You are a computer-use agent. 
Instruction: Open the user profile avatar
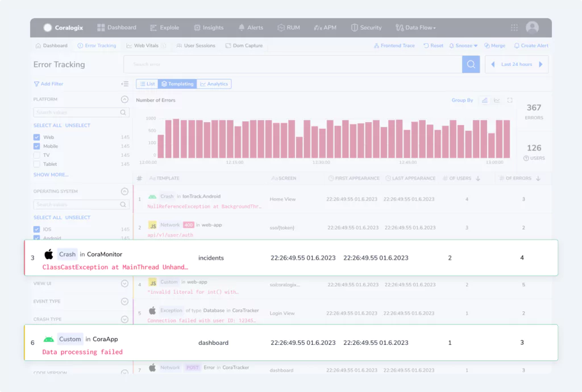(532, 27)
